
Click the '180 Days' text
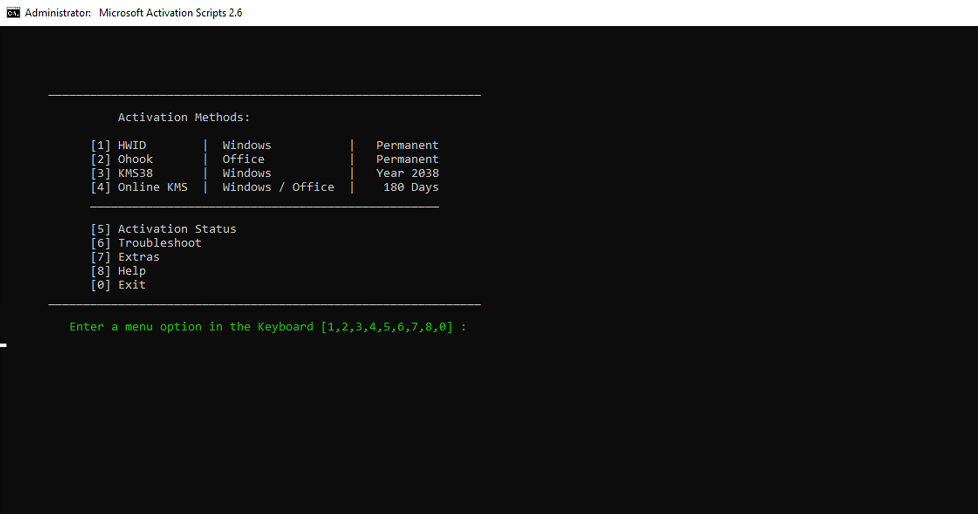[411, 187]
